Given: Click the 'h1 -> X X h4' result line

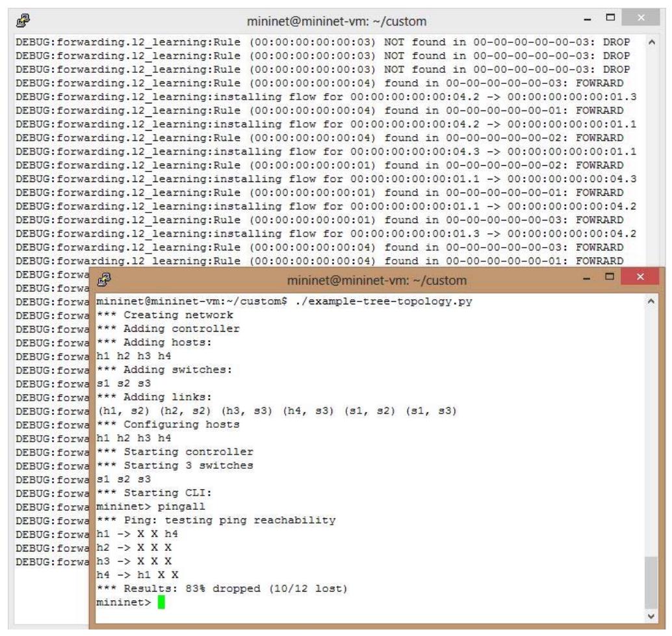Looking at the screenshot, I should [x=137, y=534].
